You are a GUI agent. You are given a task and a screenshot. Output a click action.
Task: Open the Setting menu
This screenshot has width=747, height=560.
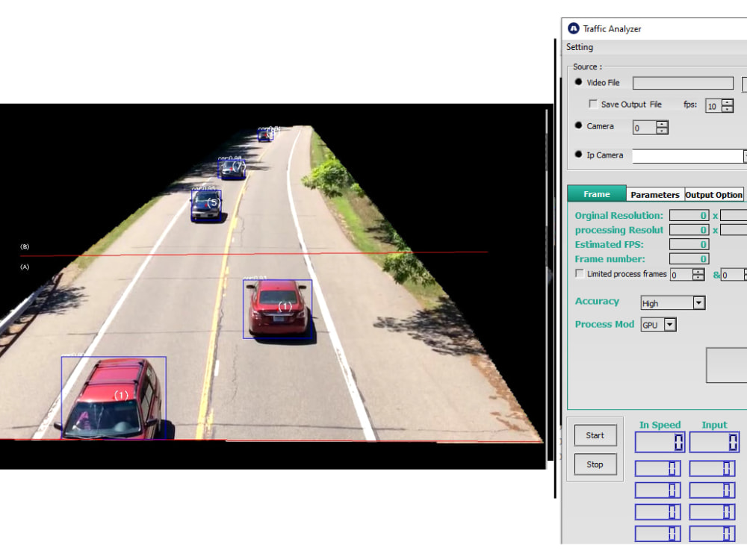coord(580,47)
